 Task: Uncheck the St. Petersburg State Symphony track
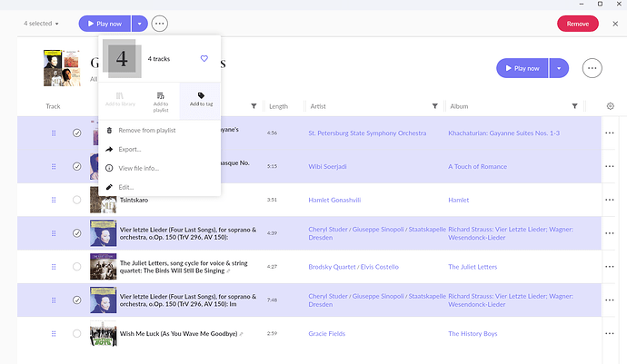point(76,133)
